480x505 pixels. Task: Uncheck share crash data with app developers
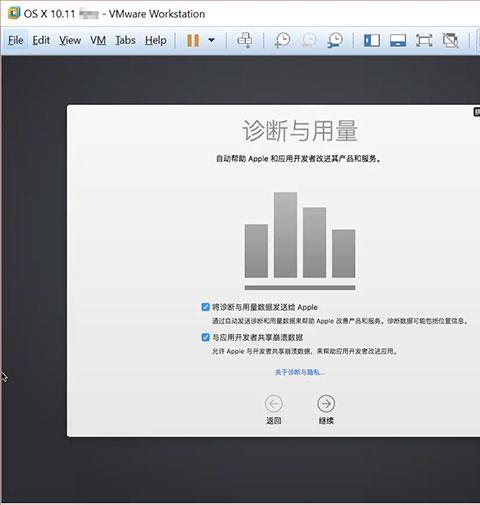206,337
